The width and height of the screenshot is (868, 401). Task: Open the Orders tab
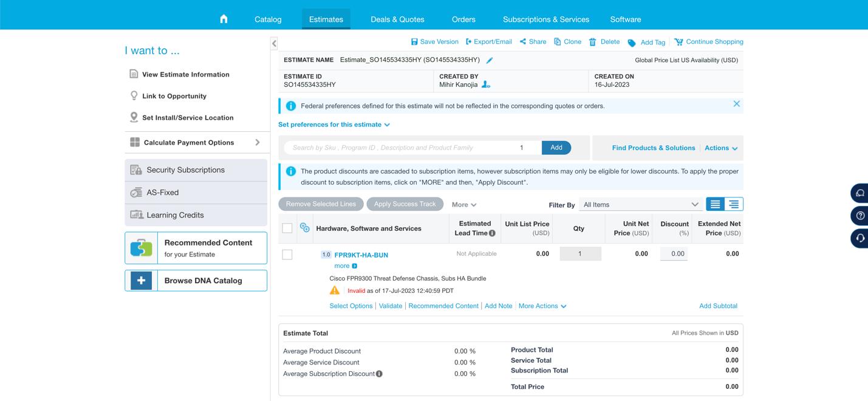pos(463,19)
